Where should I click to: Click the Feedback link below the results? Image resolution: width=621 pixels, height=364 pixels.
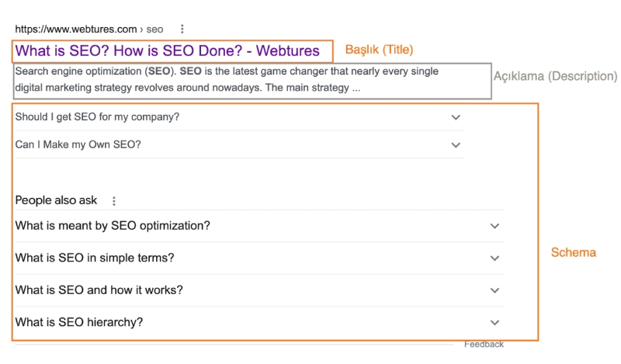pos(484,345)
